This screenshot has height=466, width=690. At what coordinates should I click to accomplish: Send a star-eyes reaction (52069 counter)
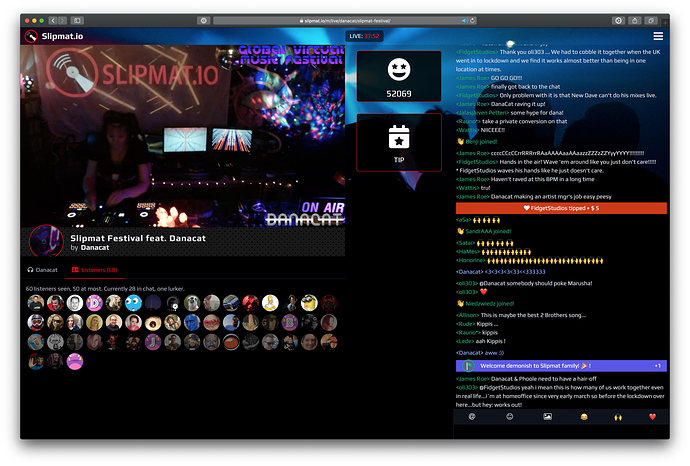(x=399, y=76)
